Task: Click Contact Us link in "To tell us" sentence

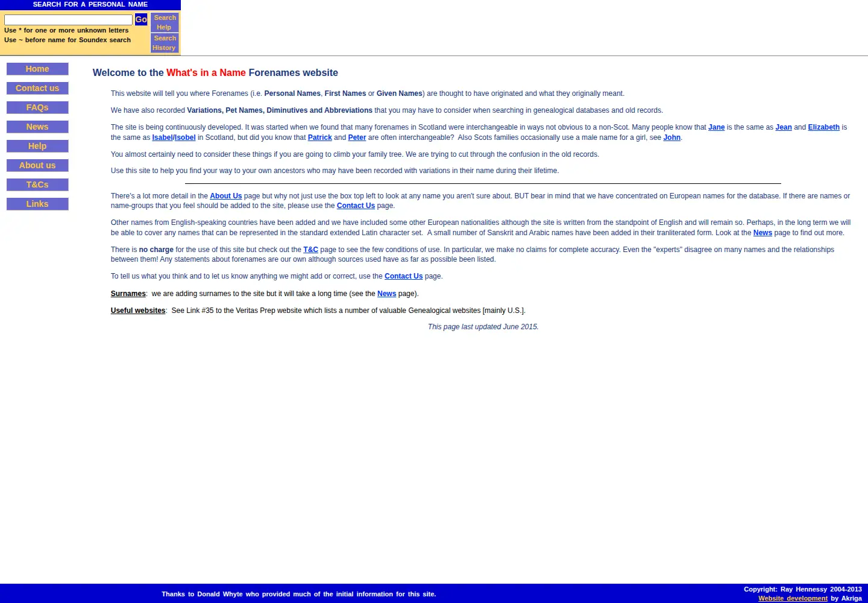Action: coord(403,276)
